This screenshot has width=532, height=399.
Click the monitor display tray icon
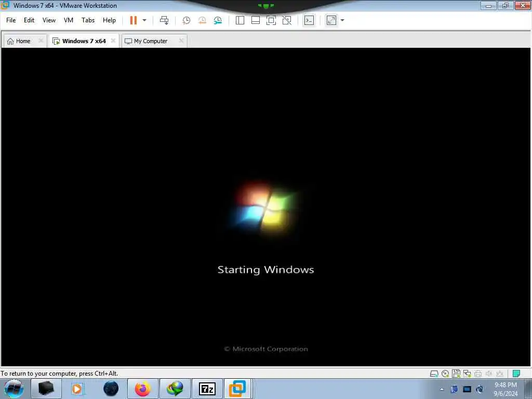pos(467,389)
